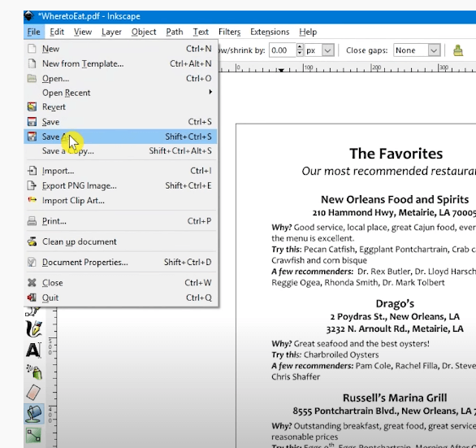The width and height of the screenshot is (476, 448).
Task: Click The Favorites heading on canvas
Action: [396, 154]
